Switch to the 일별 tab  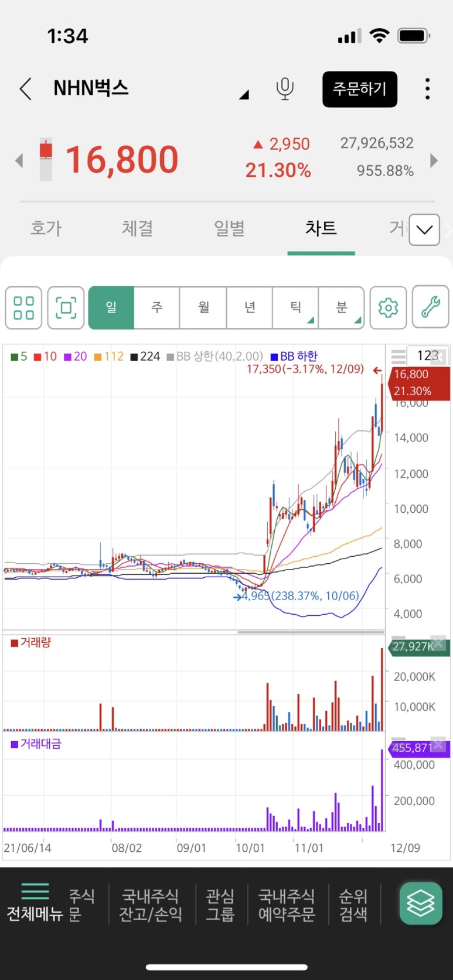pyautogui.click(x=229, y=228)
